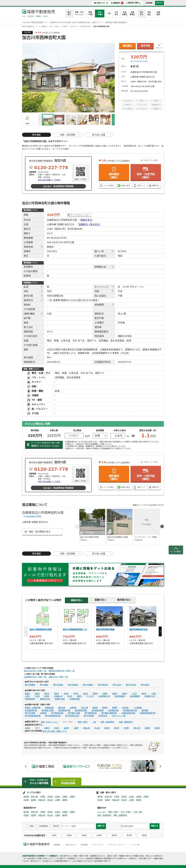Open the FUKUYA TOWN company banner
Viewport: 186px width, 868px height.
[x=110, y=766]
